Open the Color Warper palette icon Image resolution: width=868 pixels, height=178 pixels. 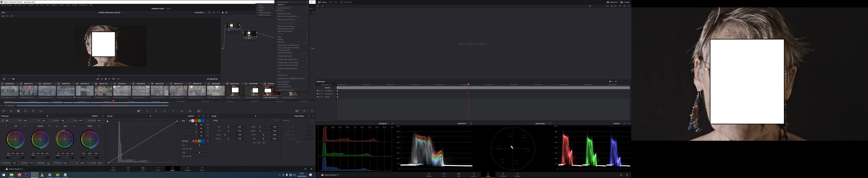147,111
